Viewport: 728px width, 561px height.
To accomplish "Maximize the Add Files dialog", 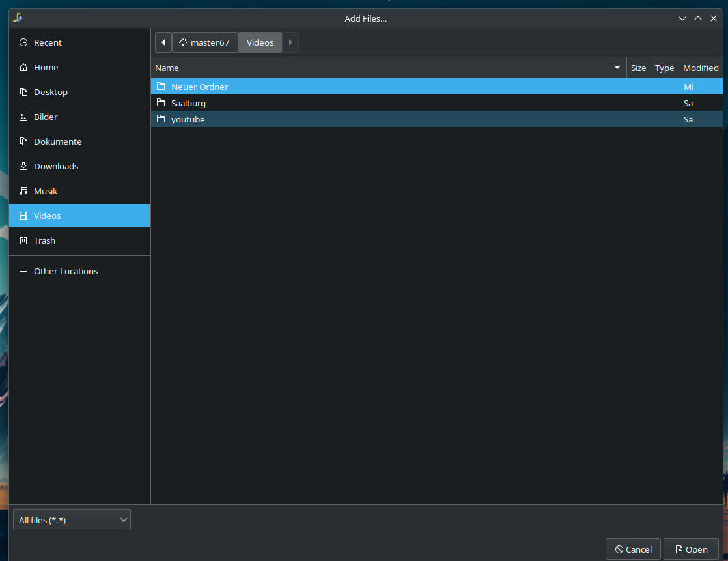I will click(x=698, y=19).
